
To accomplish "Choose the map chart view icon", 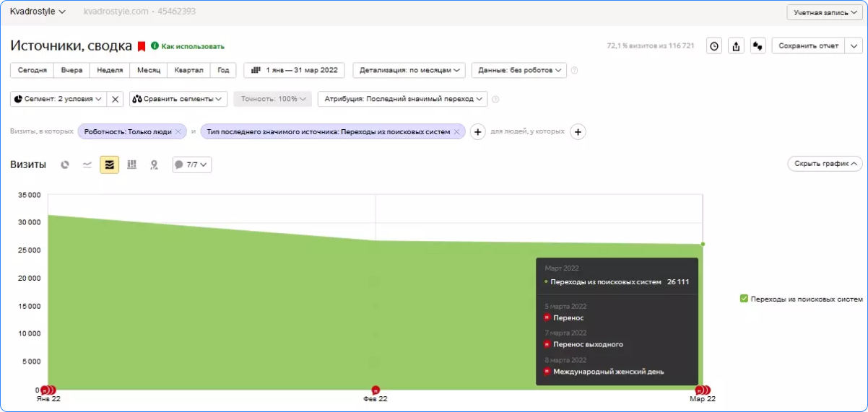I will [x=154, y=165].
